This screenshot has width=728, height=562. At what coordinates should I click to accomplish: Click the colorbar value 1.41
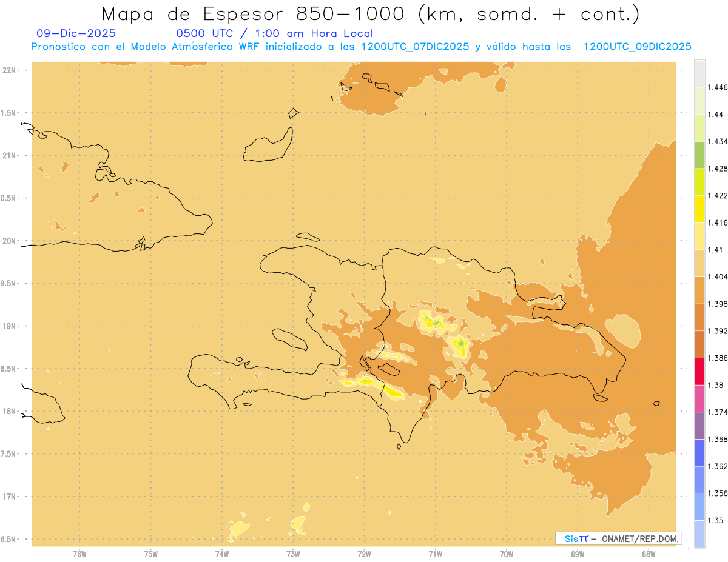tap(716, 250)
